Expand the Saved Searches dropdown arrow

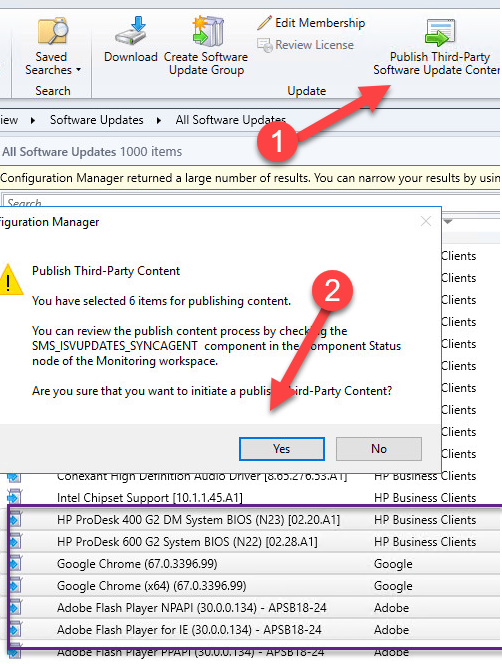[78, 70]
